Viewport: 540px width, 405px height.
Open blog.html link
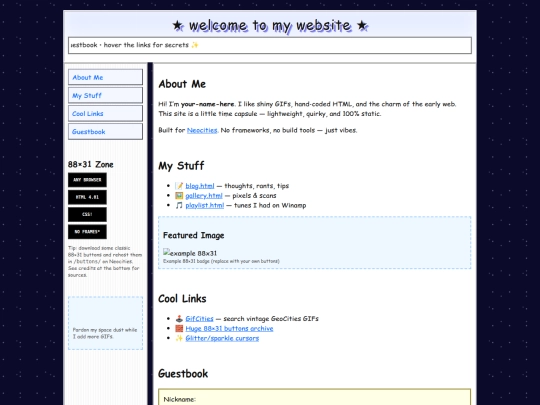tap(200, 186)
